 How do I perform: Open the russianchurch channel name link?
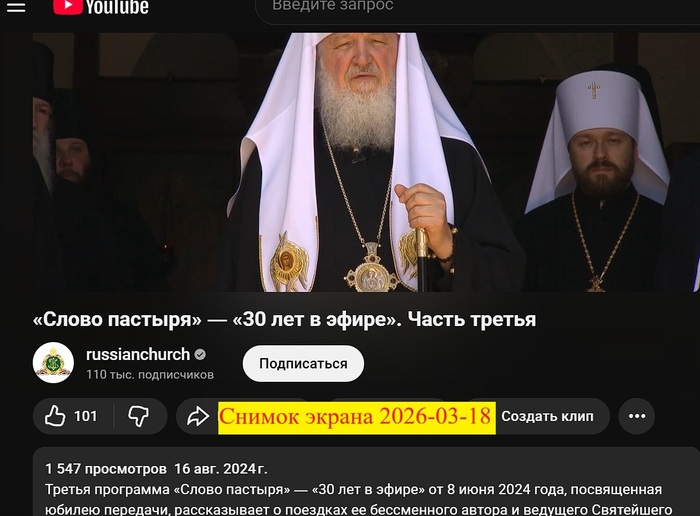(x=138, y=354)
